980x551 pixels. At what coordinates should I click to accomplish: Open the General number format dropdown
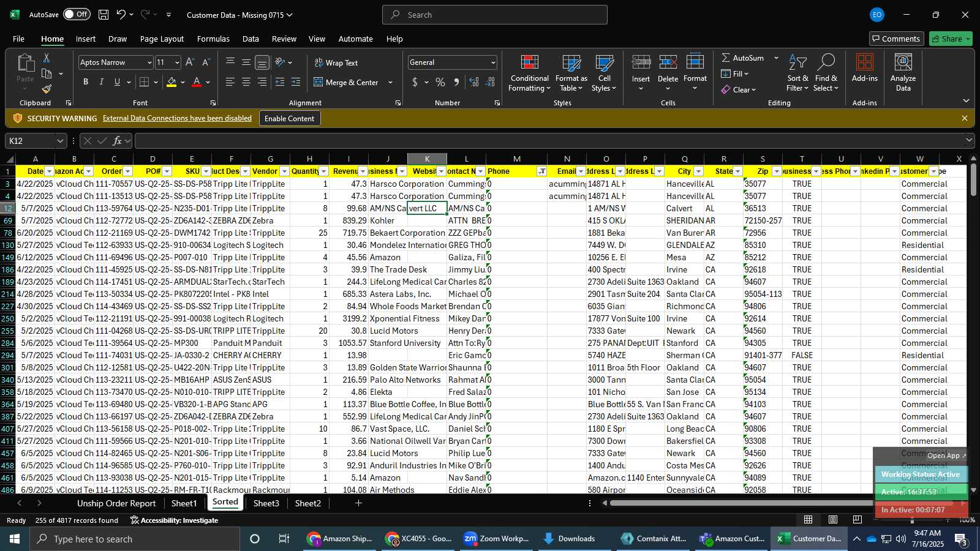click(x=493, y=62)
